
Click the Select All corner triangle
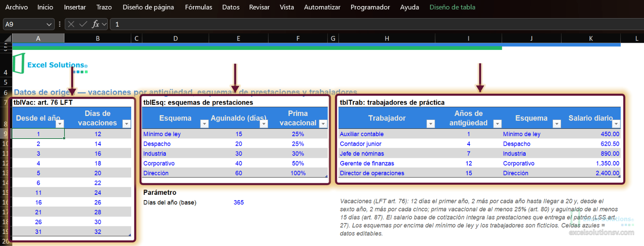click(x=7, y=39)
